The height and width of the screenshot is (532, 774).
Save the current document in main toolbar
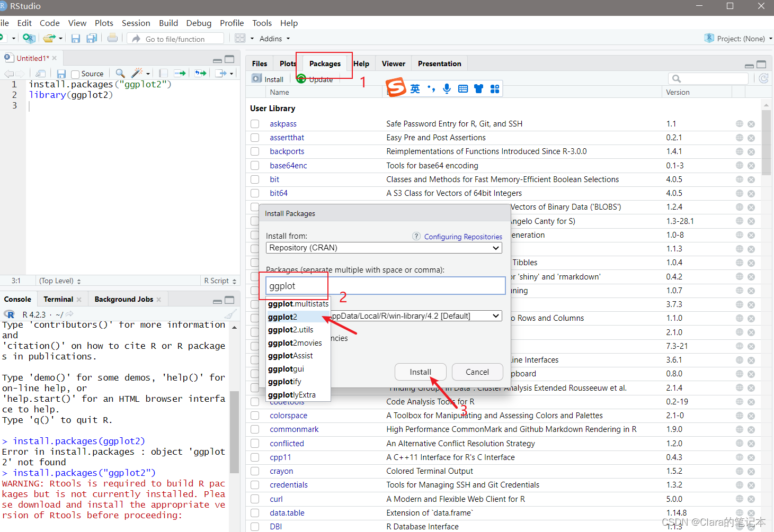click(x=76, y=38)
